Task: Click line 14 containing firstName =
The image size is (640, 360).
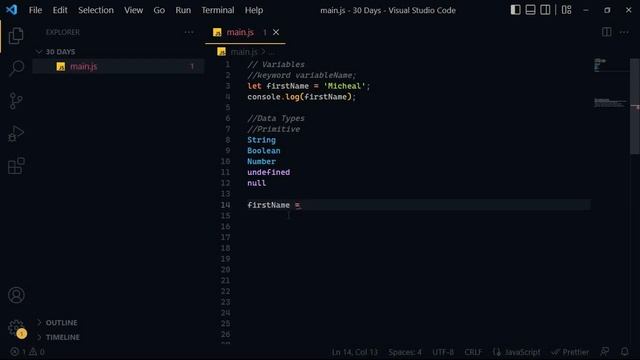Action: 418,205
